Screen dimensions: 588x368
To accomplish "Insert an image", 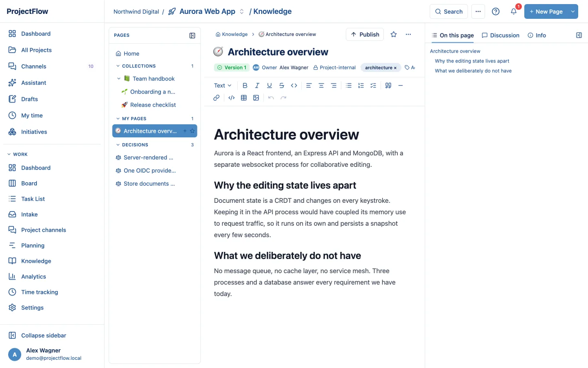I will (256, 98).
